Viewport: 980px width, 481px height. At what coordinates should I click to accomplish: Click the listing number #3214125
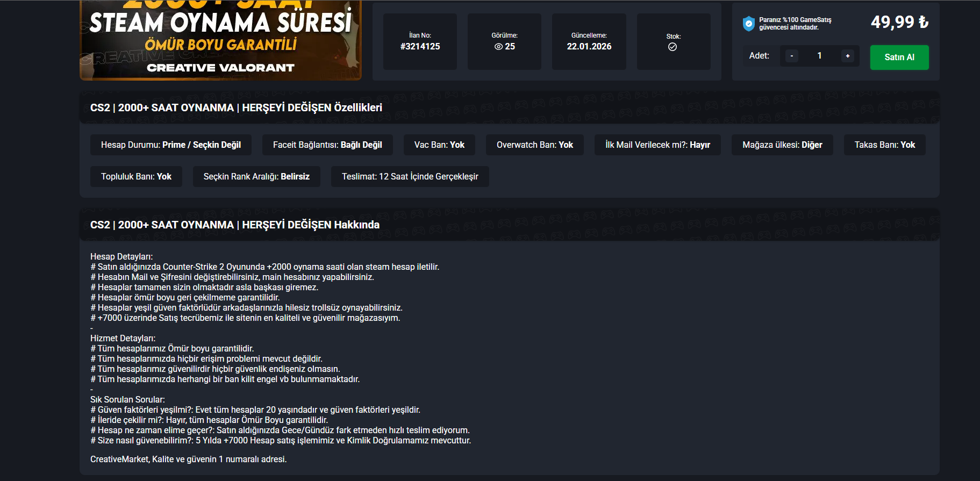click(420, 47)
